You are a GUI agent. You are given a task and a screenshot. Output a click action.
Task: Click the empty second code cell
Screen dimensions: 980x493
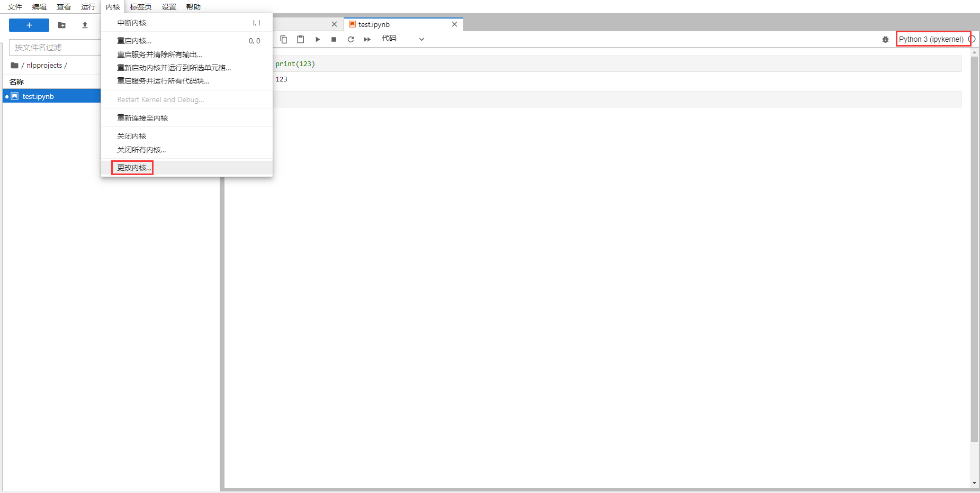coord(616,99)
